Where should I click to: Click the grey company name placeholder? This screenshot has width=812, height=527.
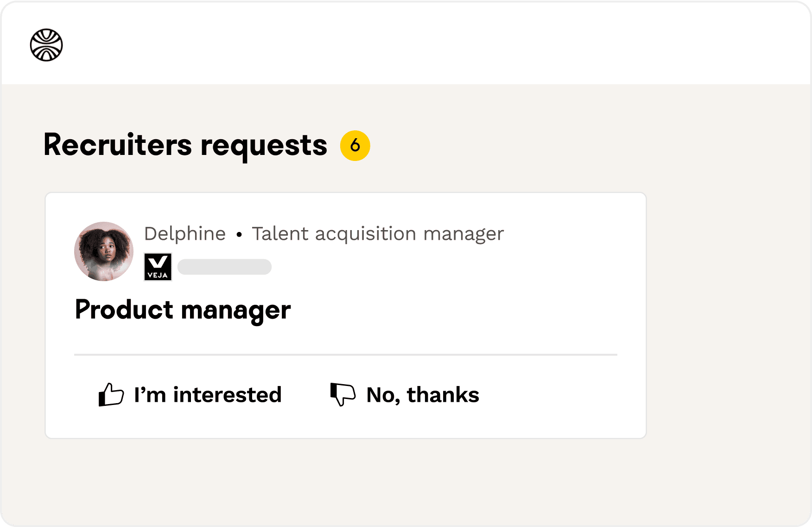tap(224, 267)
